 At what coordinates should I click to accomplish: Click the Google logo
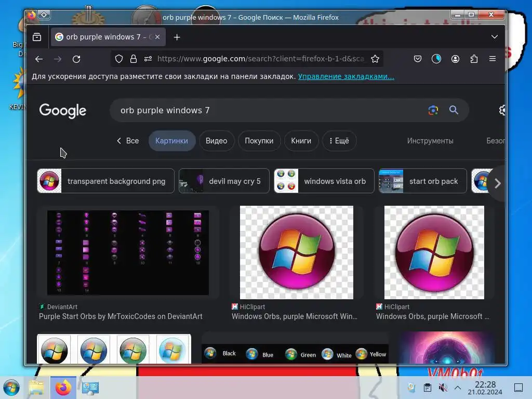point(63,111)
